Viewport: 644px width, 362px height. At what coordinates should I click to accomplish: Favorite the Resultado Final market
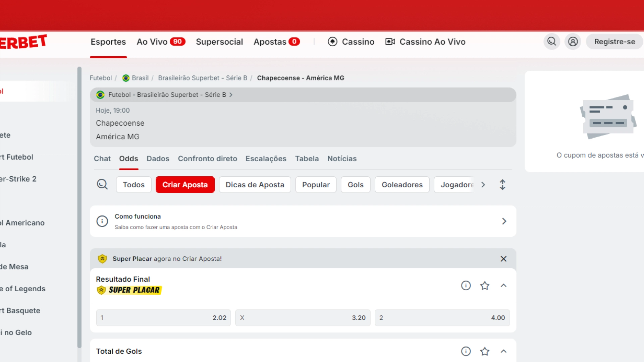tap(485, 286)
